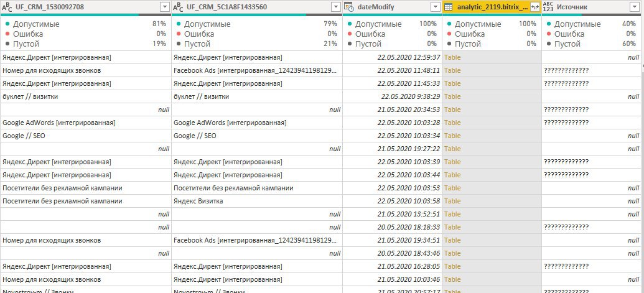Select Google // SEO cell in UF_CRM_1530092708 column
This screenshot has width=644, height=293.
[x=85, y=136]
